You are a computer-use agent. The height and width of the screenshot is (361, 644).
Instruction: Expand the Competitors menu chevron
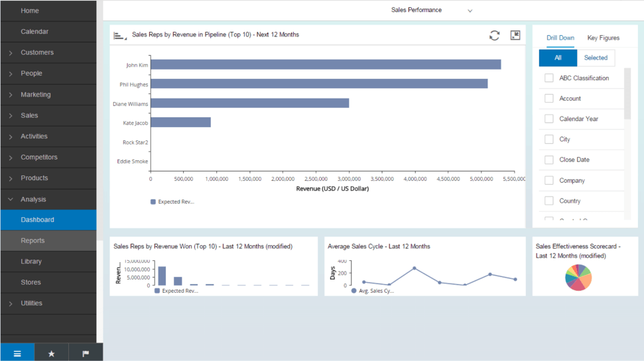tap(11, 158)
